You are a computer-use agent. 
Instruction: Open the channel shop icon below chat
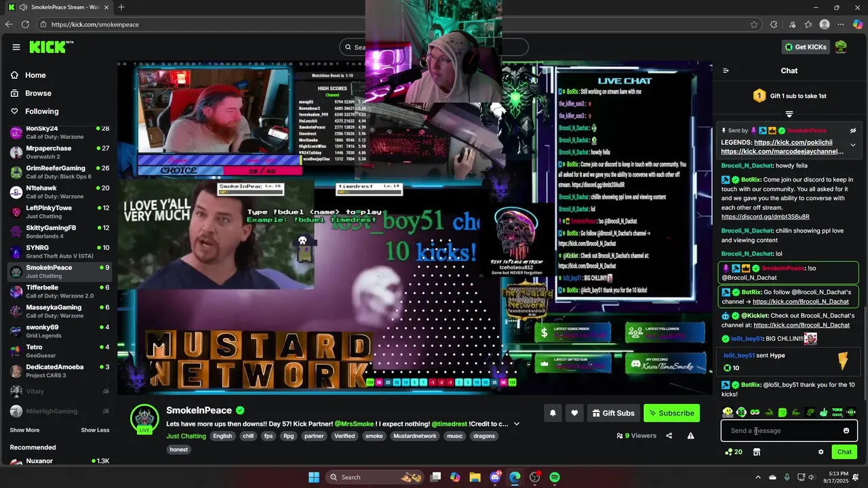(x=757, y=452)
